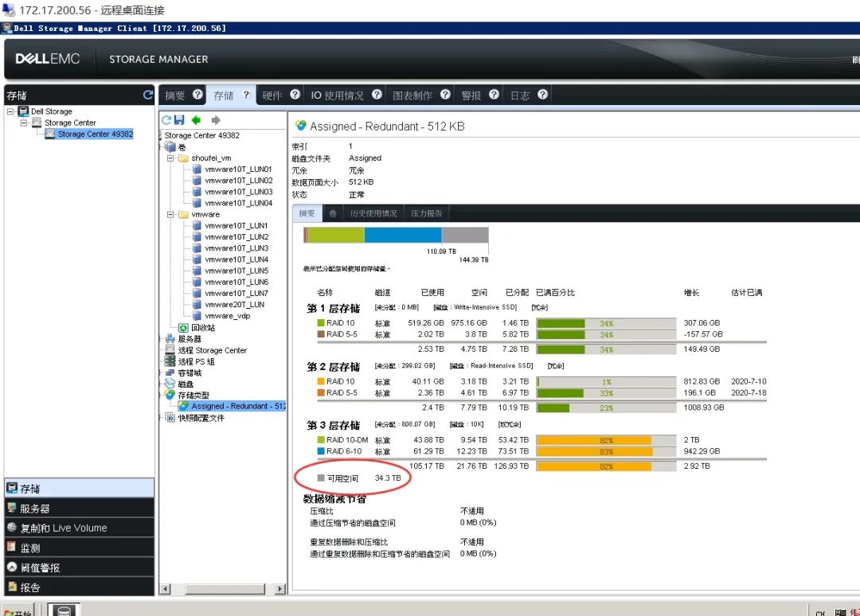Click the RAID 6-10 row name
860x616 pixels.
[x=344, y=451]
